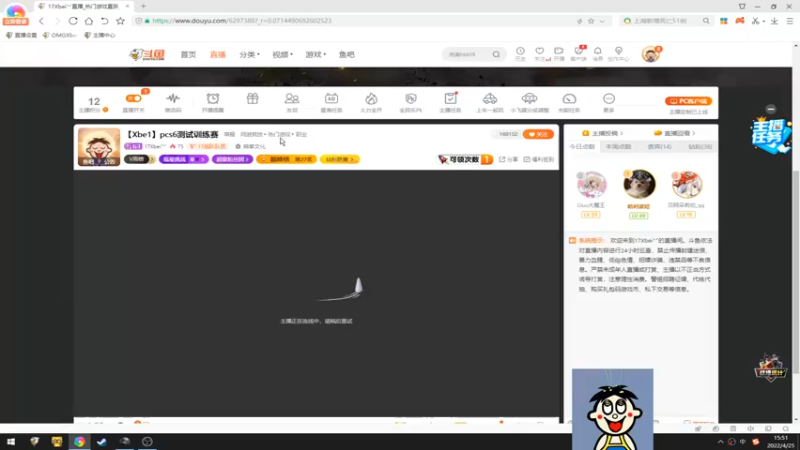Switch to the 本周点数 tab
This screenshot has height=450, width=800.
click(618, 146)
